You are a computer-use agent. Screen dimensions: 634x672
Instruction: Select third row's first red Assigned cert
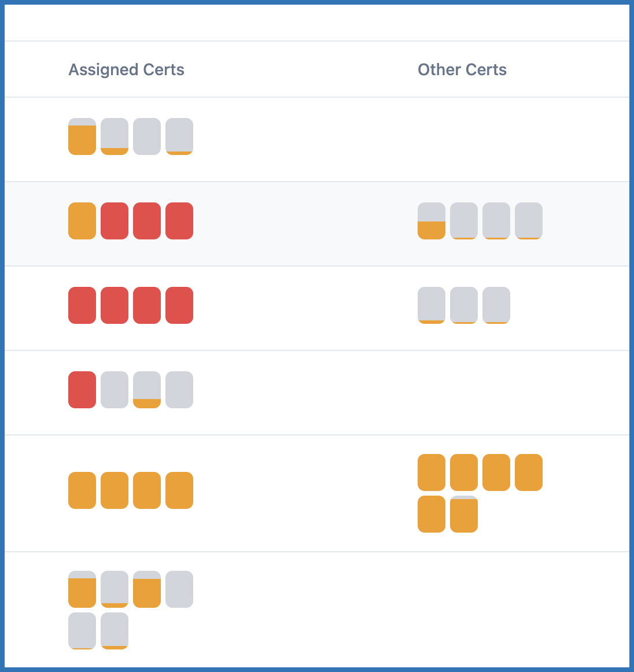click(82, 305)
